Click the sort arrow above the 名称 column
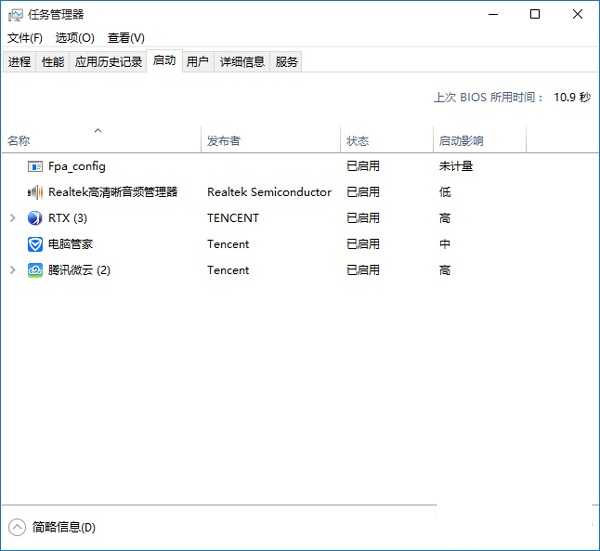The image size is (600, 551). (98, 130)
